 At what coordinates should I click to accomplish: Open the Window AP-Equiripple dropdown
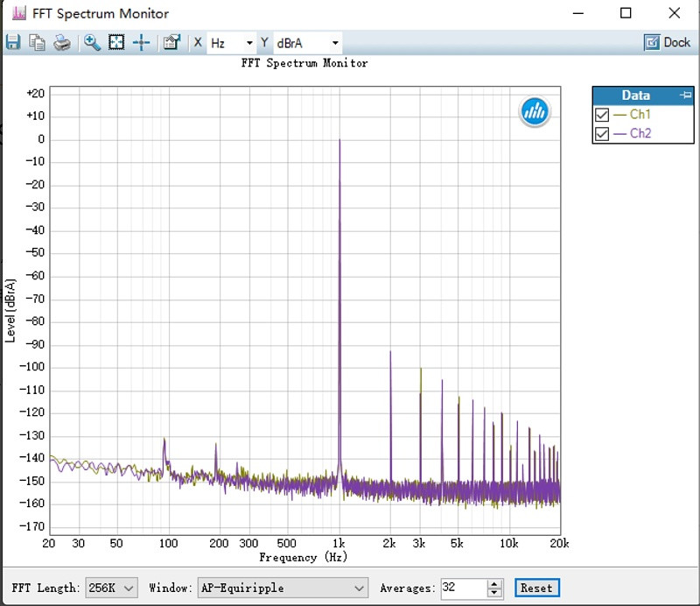(x=283, y=588)
